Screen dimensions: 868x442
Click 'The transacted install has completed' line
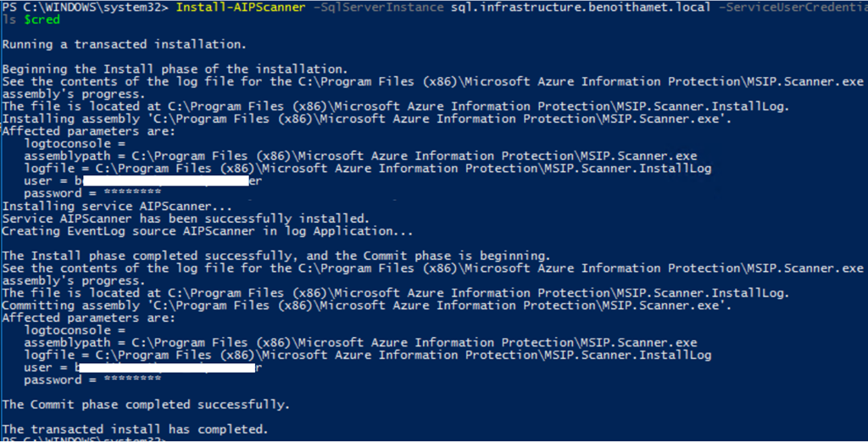[135, 429]
